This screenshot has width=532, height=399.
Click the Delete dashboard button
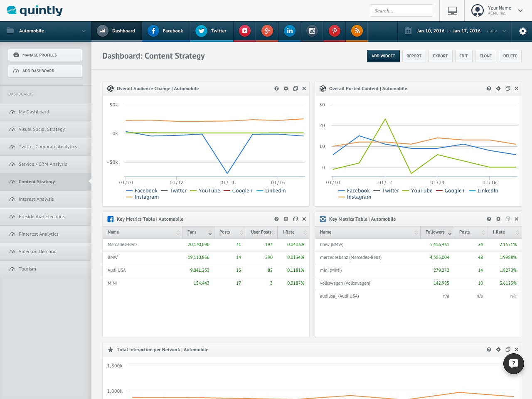(510, 56)
